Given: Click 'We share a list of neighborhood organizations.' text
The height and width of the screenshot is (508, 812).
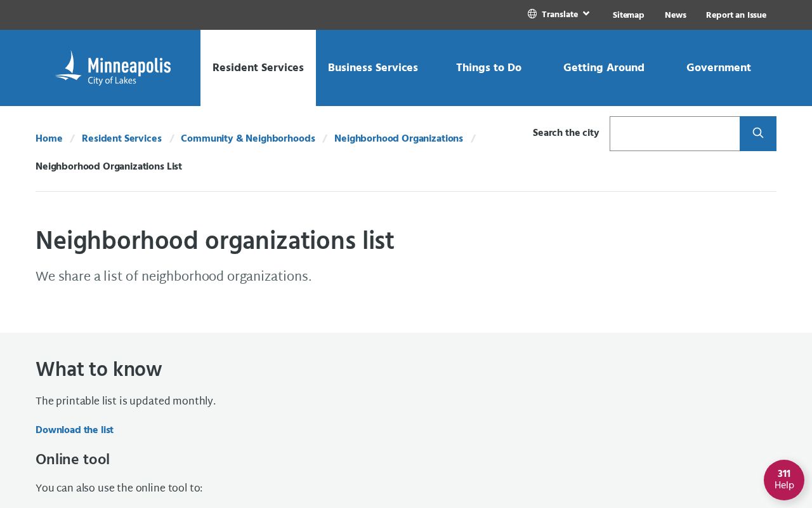Looking at the screenshot, I should pyautogui.click(x=174, y=276).
